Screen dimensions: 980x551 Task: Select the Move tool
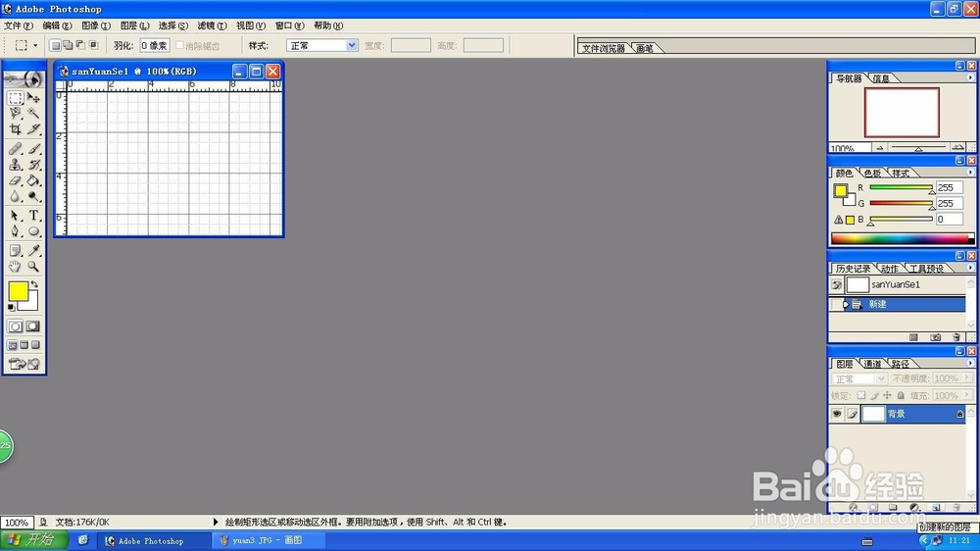coord(33,98)
